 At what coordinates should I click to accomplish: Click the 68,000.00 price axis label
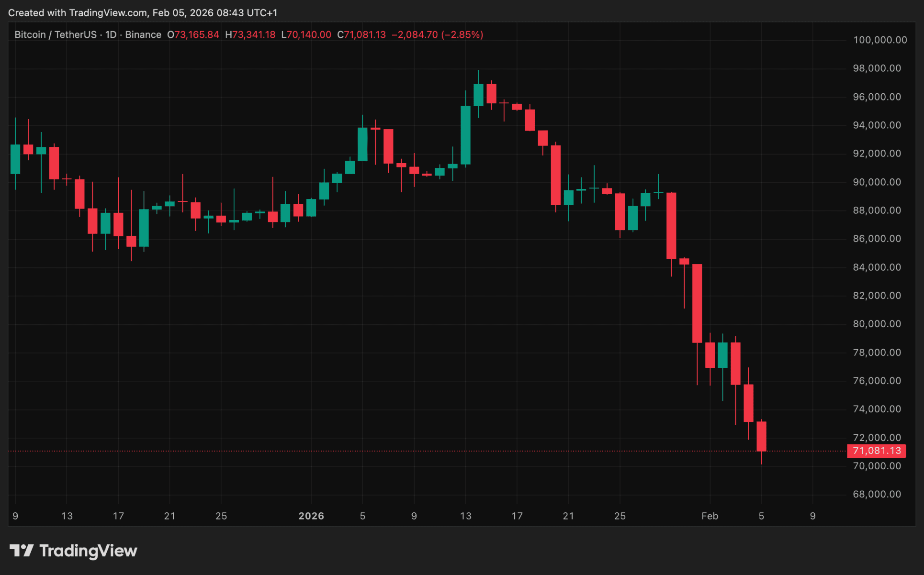(x=877, y=494)
